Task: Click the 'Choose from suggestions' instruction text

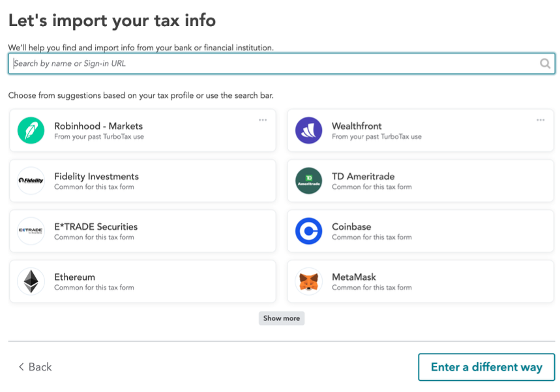Action: click(x=141, y=95)
